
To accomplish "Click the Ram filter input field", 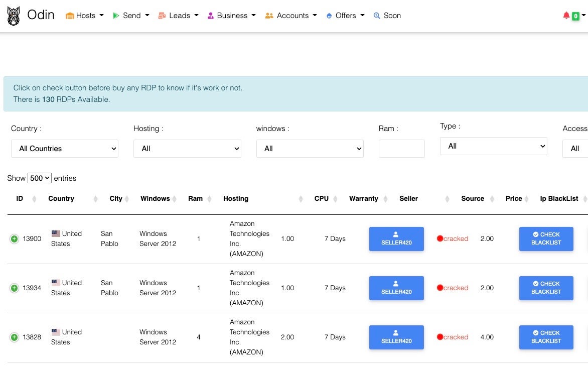I will tap(401, 149).
